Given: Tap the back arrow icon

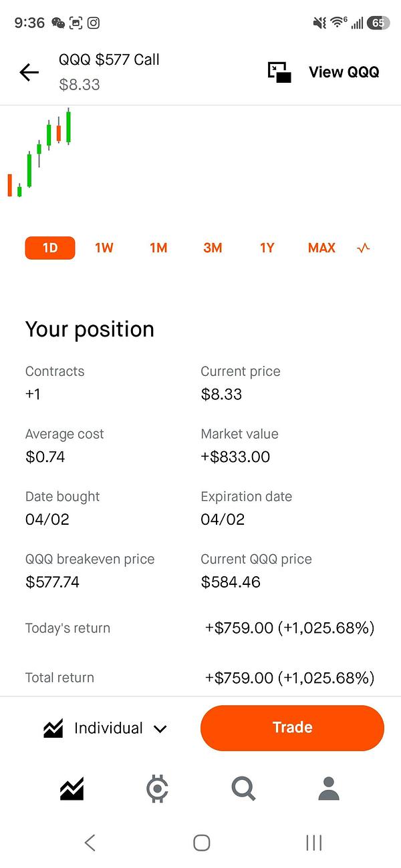Looking at the screenshot, I should coord(29,72).
